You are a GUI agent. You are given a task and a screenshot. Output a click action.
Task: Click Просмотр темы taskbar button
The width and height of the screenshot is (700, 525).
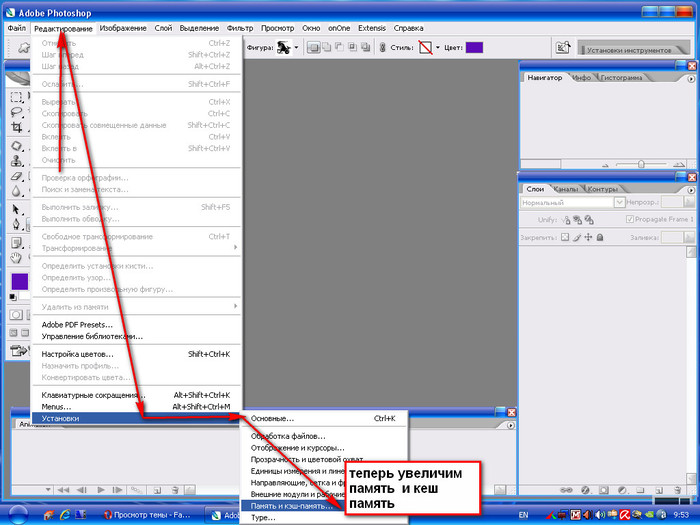tap(150, 515)
